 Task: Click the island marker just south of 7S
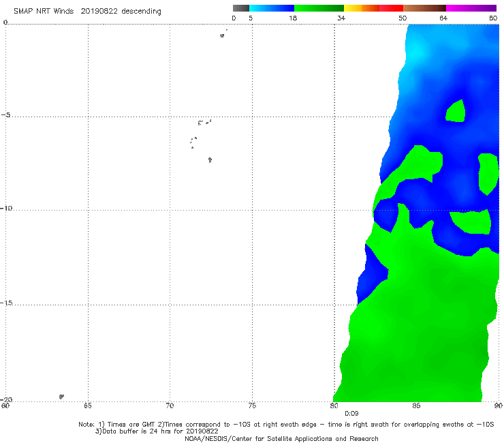210,160
